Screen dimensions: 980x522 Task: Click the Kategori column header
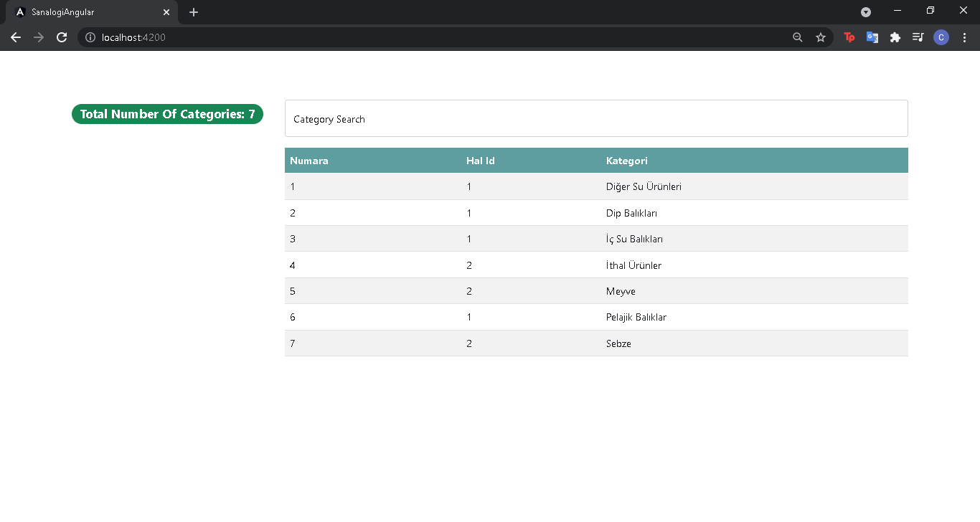627,161
